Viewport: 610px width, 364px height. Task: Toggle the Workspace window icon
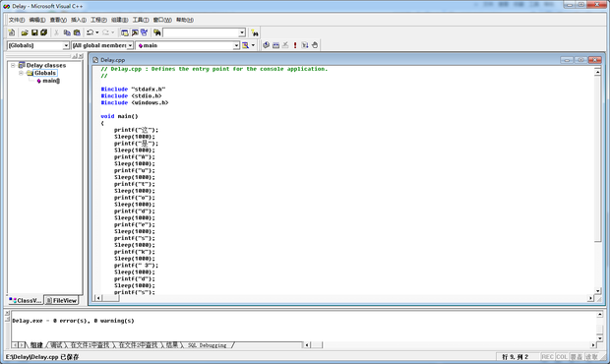[x=125, y=32]
